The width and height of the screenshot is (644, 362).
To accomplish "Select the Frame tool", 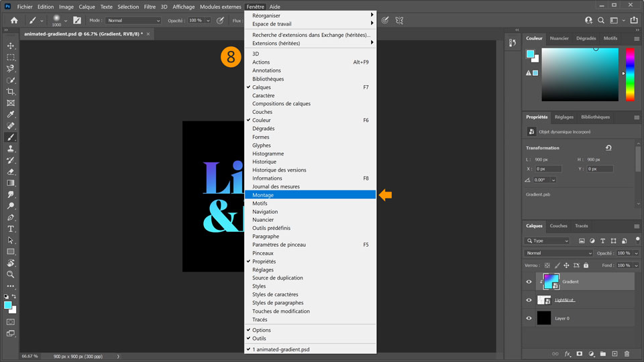I will tap(11, 103).
